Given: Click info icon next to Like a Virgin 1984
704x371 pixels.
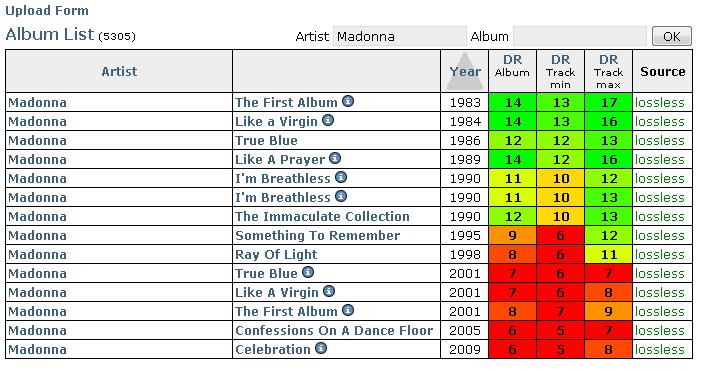Looking at the screenshot, I should (x=328, y=120).
